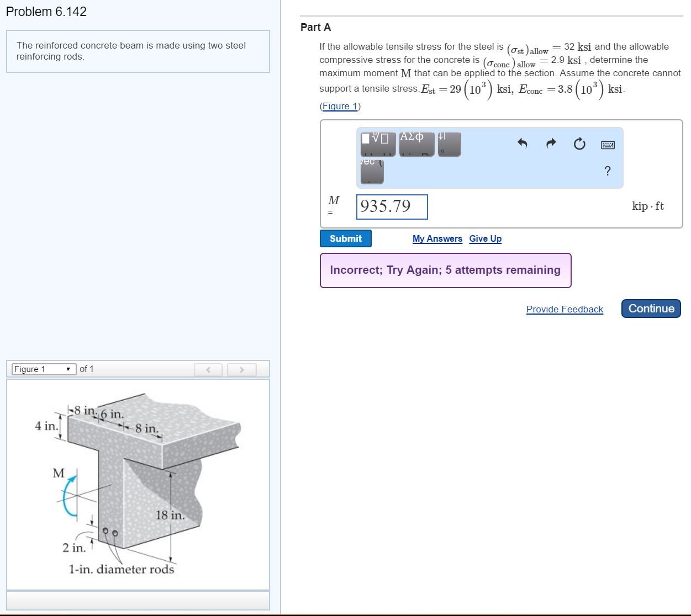Open the Figure 1 selector dropdown

[44, 369]
